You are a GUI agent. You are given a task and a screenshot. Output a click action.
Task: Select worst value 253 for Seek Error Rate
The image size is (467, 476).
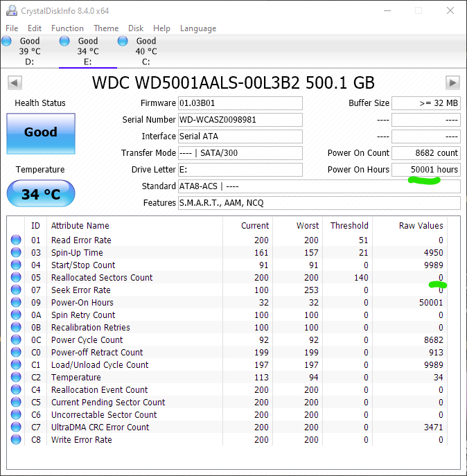pyautogui.click(x=311, y=290)
